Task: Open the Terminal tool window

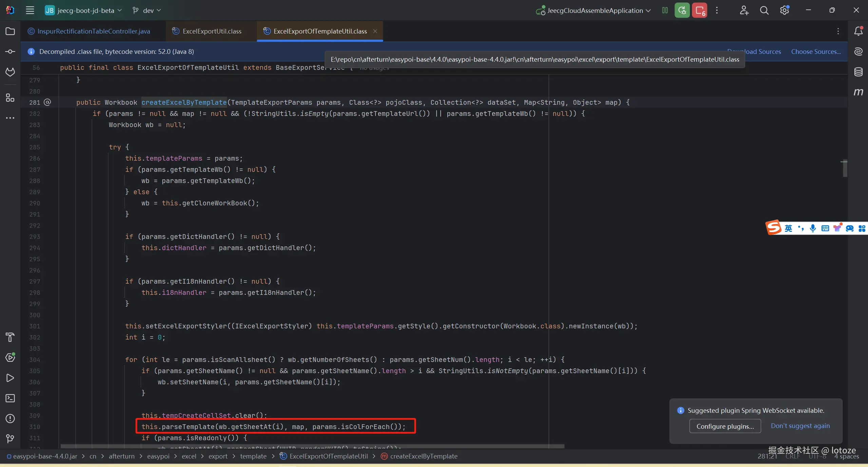Action: coord(10,398)
